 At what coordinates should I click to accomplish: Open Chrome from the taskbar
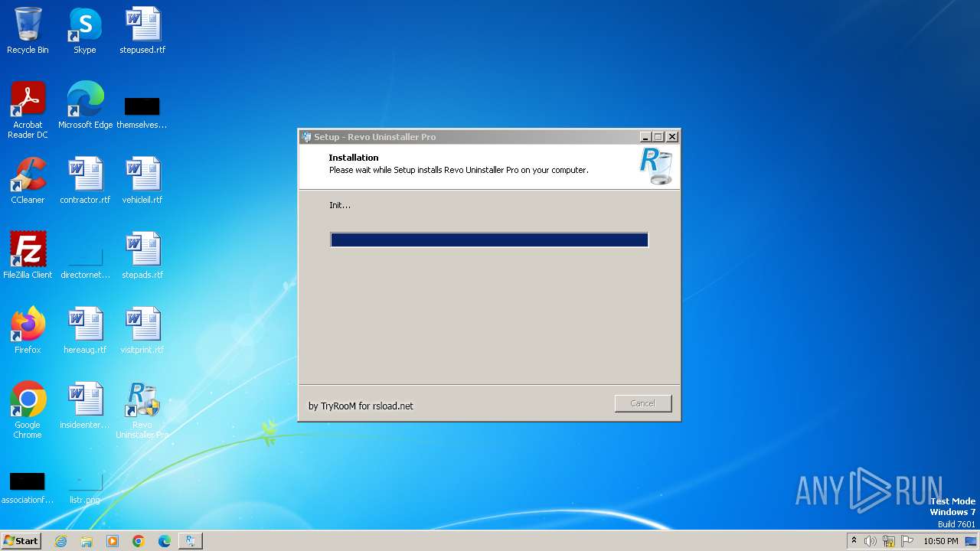139,541
